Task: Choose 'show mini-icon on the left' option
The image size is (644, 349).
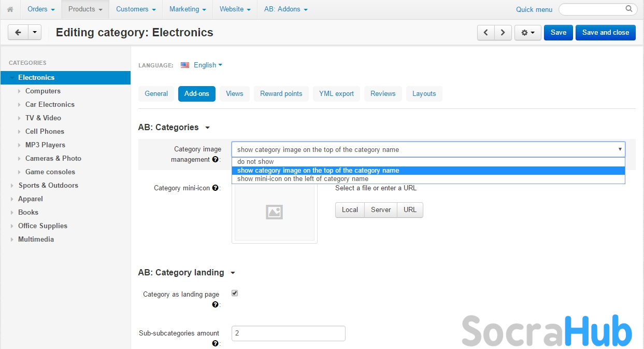Action: coord(303,179)
